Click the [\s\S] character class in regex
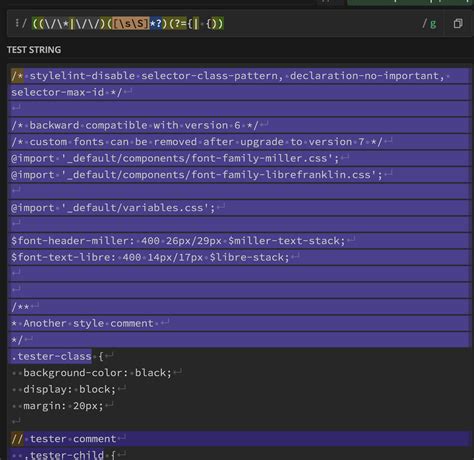The height and width of the screenshot is (460, 474). [130, 24]
